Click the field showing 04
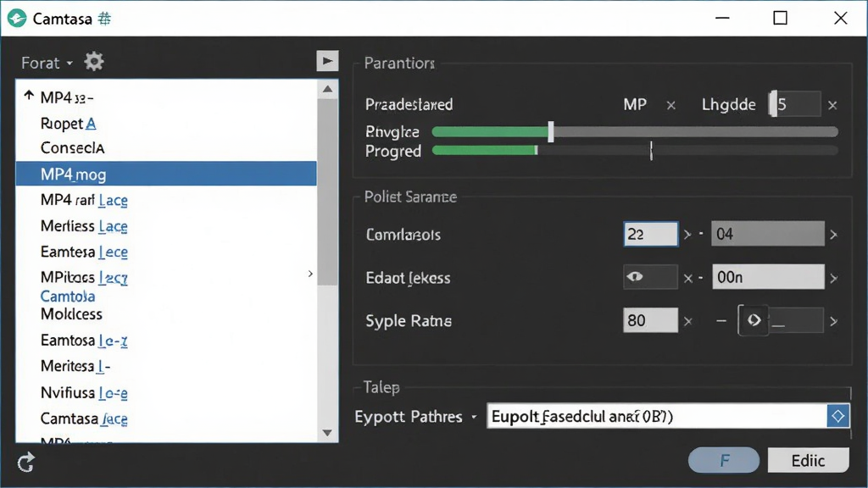Image resolution: width=868 pixels, height=488 pixels. (x=768, y=234)
